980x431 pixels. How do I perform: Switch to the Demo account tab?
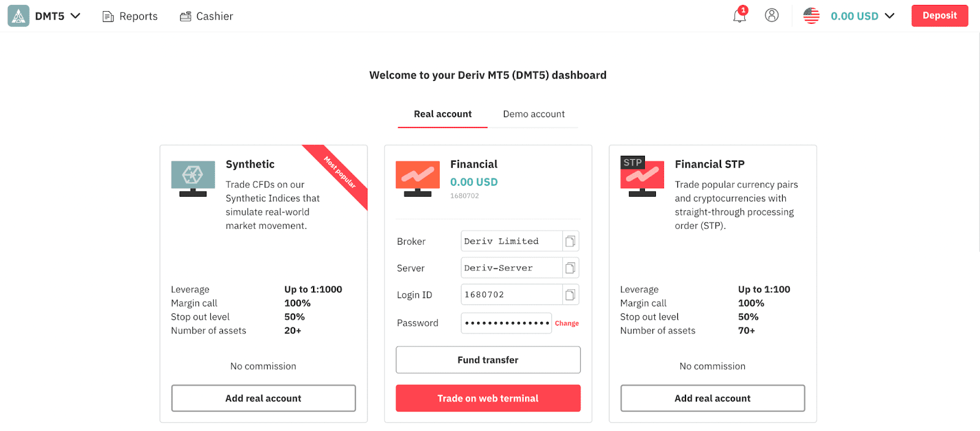(x=533, y=114)
